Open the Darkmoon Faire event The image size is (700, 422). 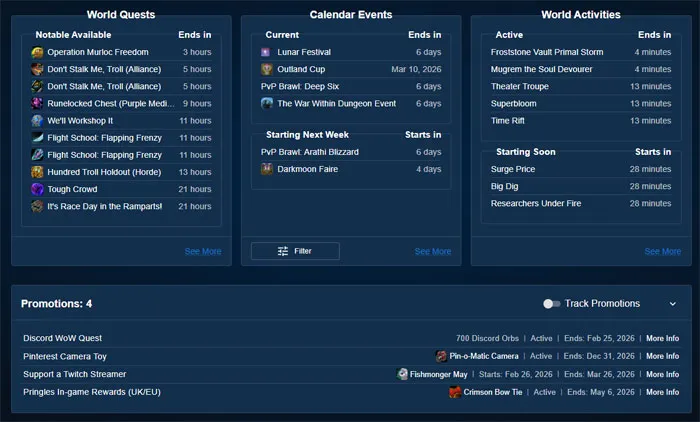[x=308, y=169]
